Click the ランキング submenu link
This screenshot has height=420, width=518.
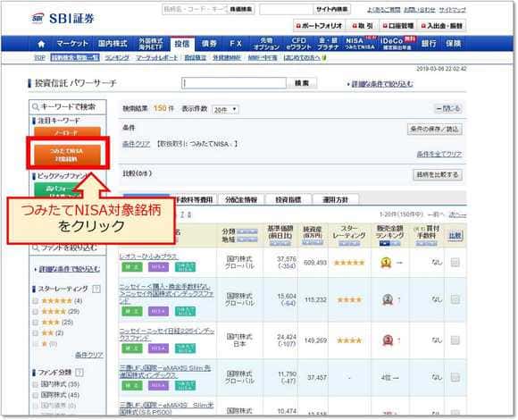pyautogui.click(x=117, y=58)
